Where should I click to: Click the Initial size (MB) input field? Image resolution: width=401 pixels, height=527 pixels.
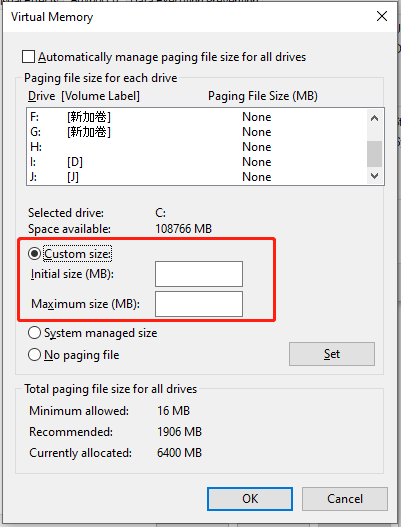pyautogui.click(x=199, y=274)
